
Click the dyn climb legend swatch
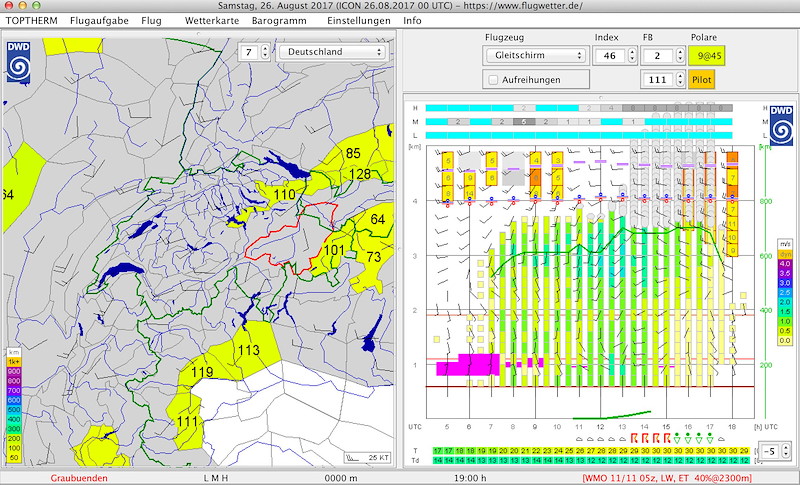click(785, 254)
